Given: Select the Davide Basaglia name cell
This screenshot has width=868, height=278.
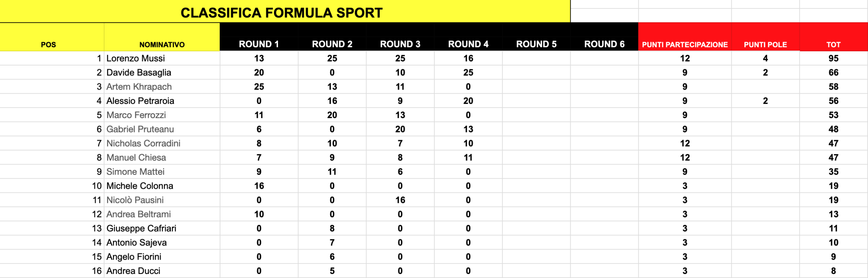Looking at the screenshot, I should click(x=162, y=72).
